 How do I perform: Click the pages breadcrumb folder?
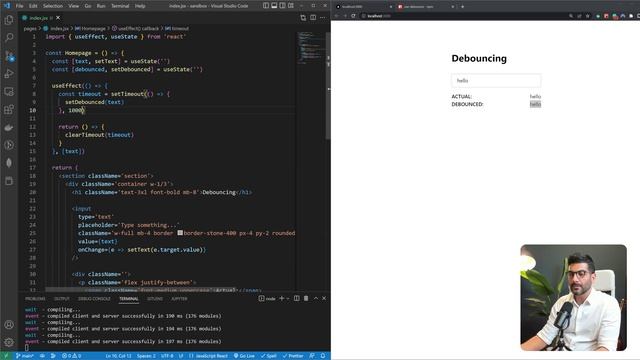tap(30, 29)
